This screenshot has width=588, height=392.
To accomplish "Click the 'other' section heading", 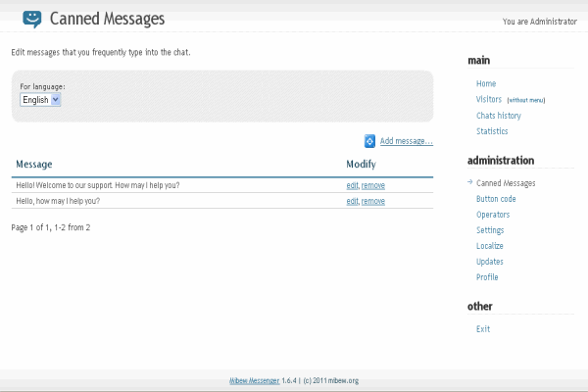I will [x=479, y=307].
